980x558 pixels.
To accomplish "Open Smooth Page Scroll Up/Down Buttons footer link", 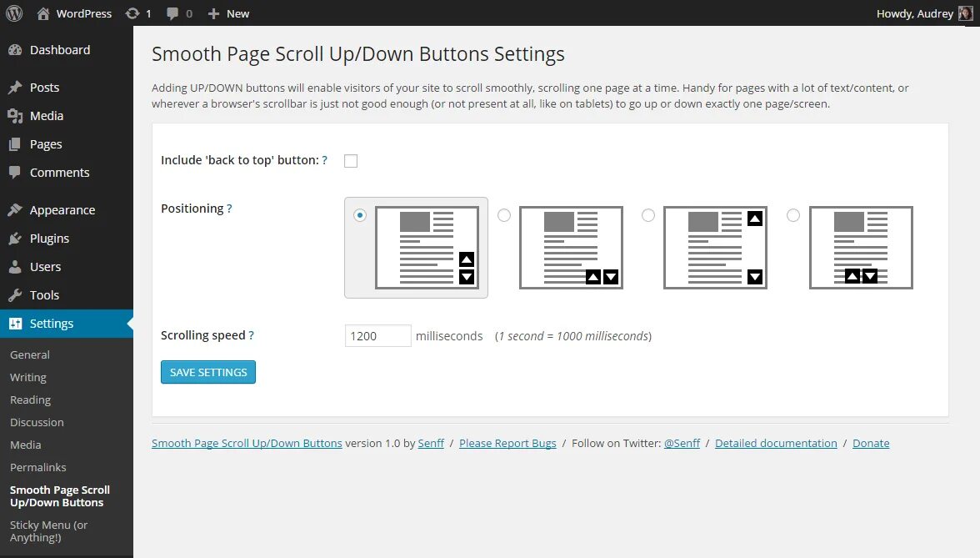I will click(x=247, y=443).
